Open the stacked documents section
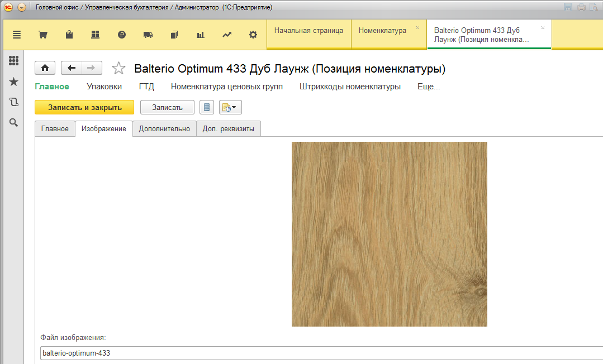 (x=174, y=35)
